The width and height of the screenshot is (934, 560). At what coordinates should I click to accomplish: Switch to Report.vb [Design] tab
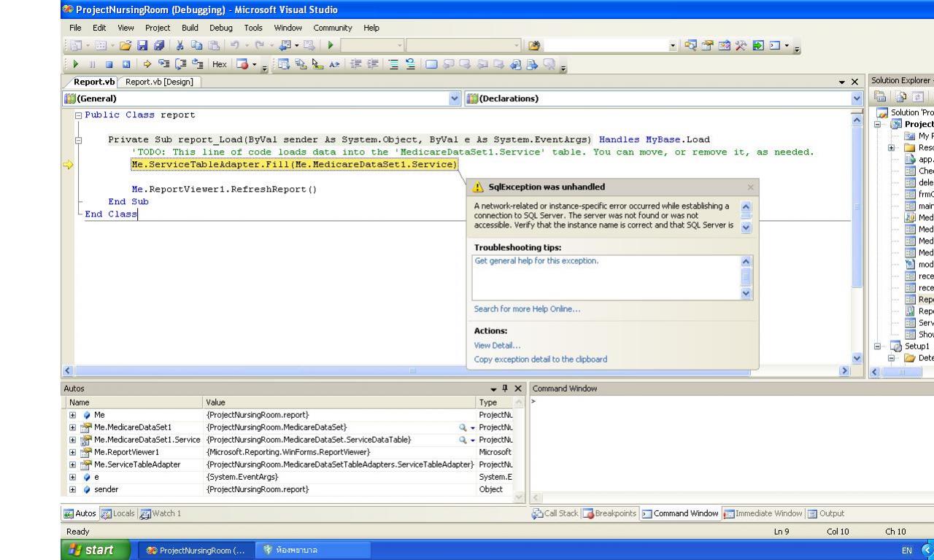click(159, 82)
